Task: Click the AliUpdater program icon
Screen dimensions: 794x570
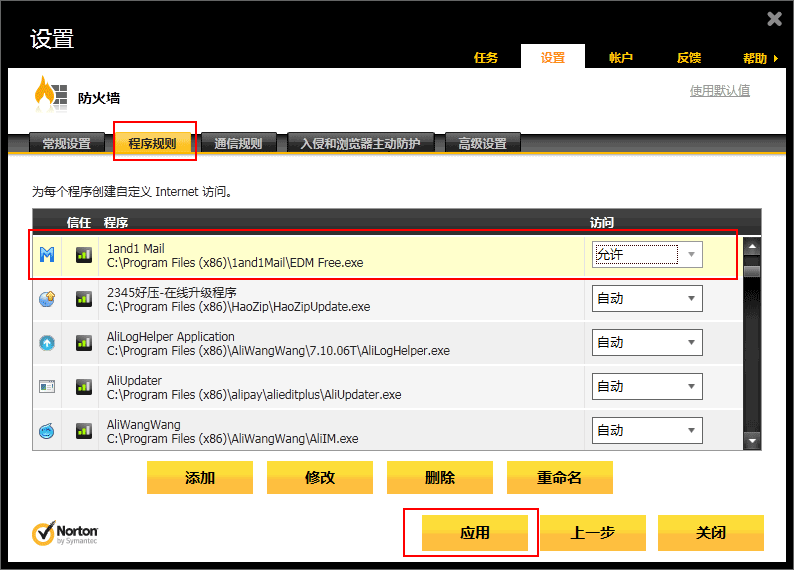Action: pyautogui.click(x=47, y=387)
